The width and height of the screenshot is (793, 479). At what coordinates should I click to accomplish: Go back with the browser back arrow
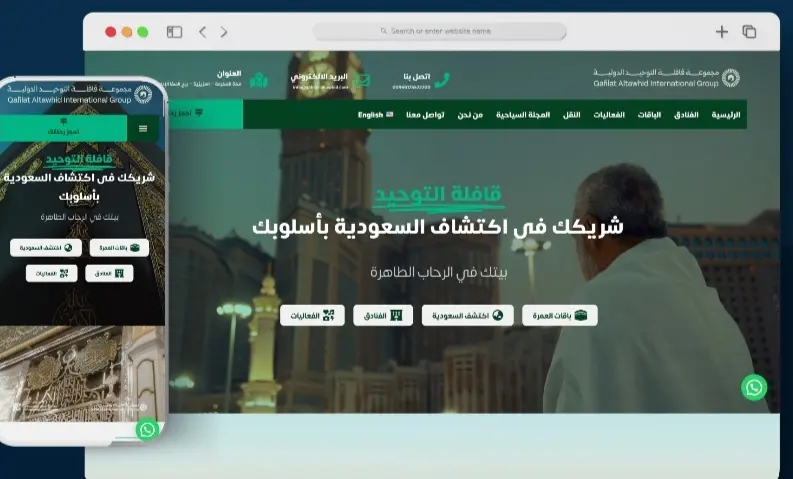pos(203,32)
